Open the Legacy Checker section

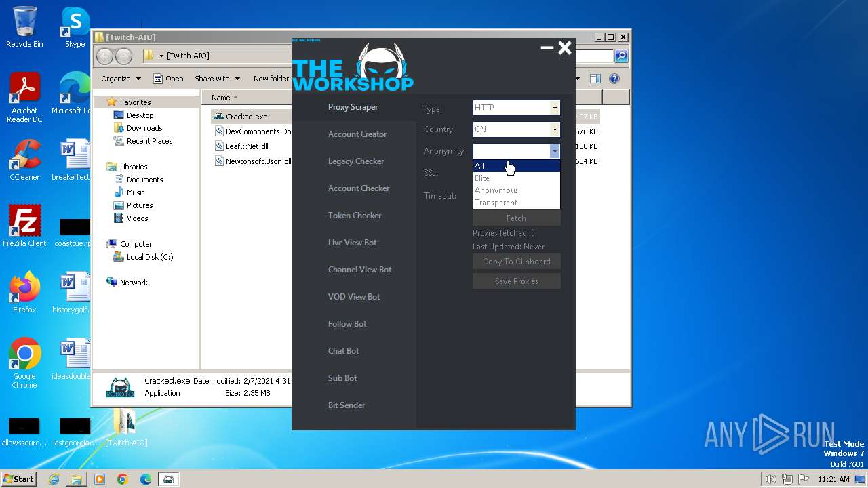point(356,161)
